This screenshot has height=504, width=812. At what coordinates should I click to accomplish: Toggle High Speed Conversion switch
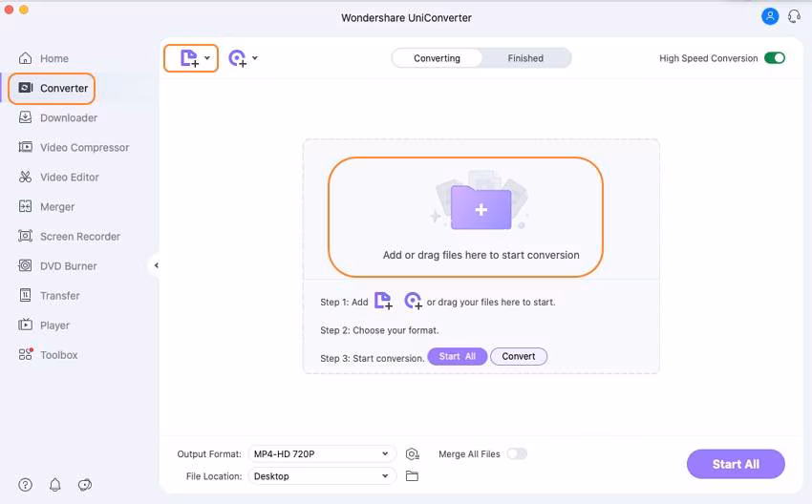(x=775, y=58)
